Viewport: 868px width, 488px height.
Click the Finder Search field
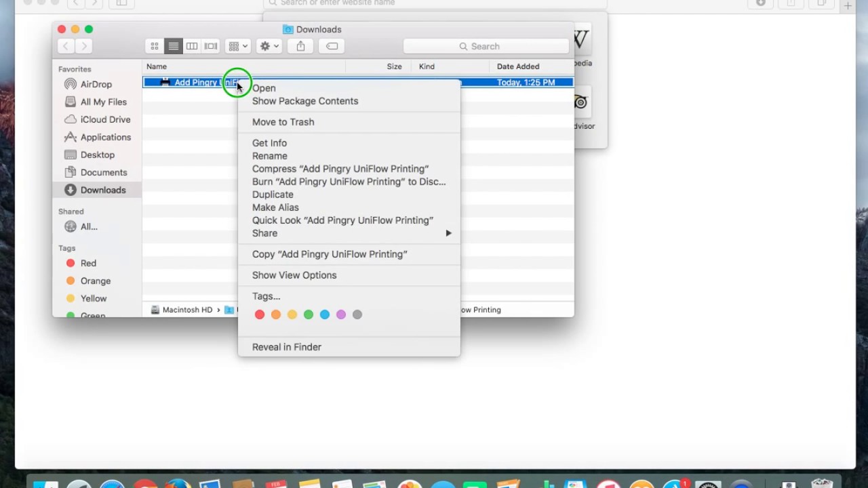[486, 46]
